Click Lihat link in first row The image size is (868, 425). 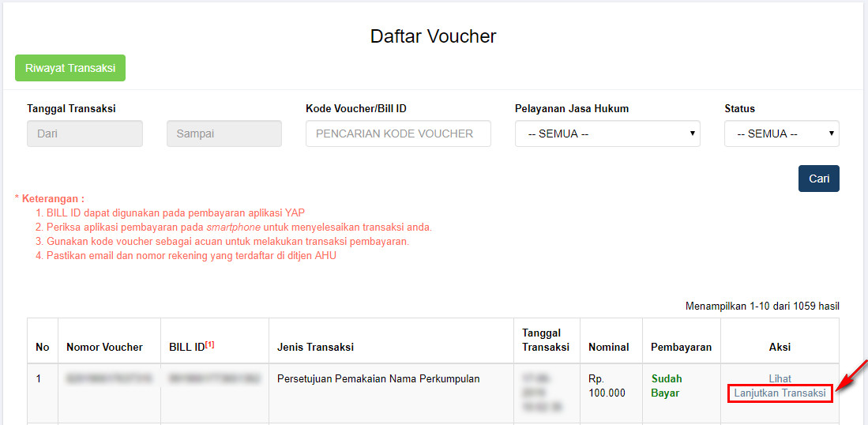780,379
